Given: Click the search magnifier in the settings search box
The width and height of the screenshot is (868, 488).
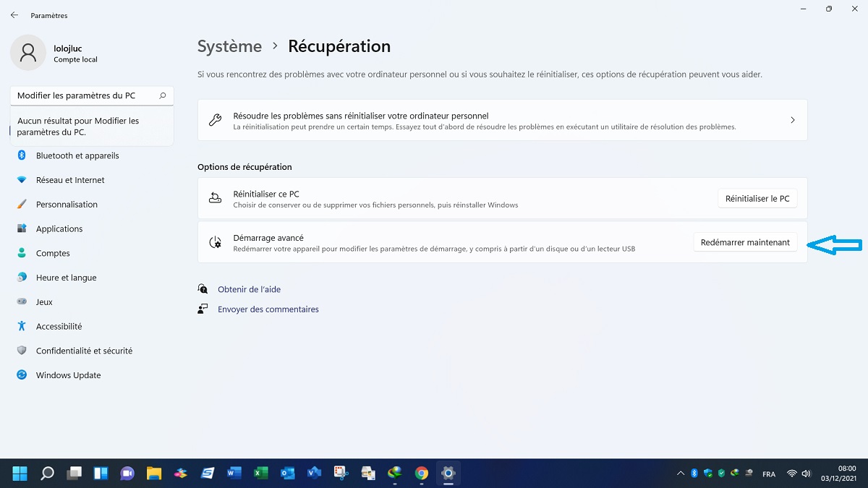Looking at the screenshot, I should (x=163, y=95).
